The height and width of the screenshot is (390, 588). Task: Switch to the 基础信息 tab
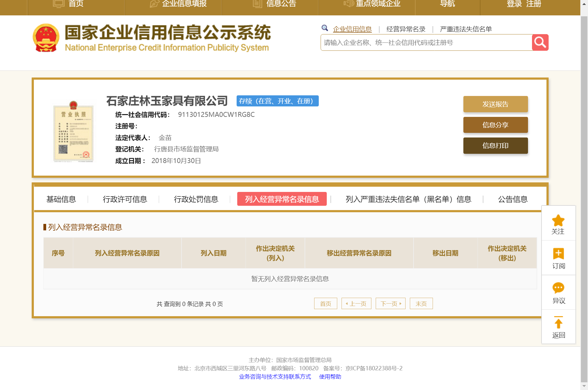[61, 199]
